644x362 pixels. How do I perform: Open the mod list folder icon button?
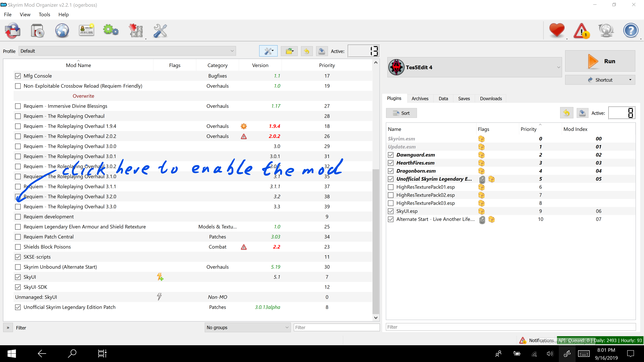click(x=289, y=51)
